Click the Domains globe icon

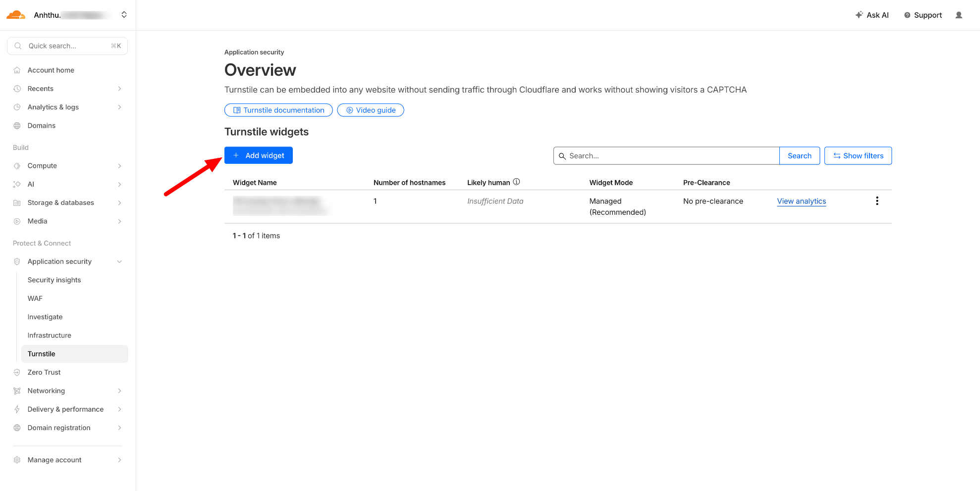coord(17,126)
